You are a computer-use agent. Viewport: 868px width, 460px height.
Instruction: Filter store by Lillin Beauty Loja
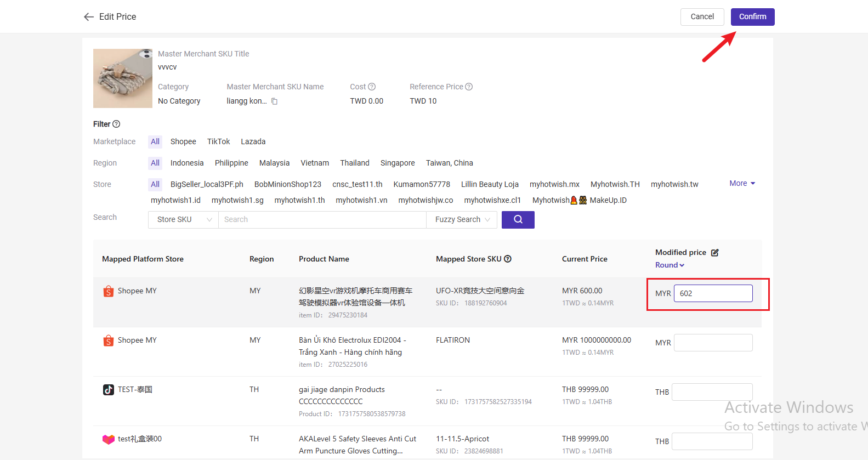click(x=490, y=184)
